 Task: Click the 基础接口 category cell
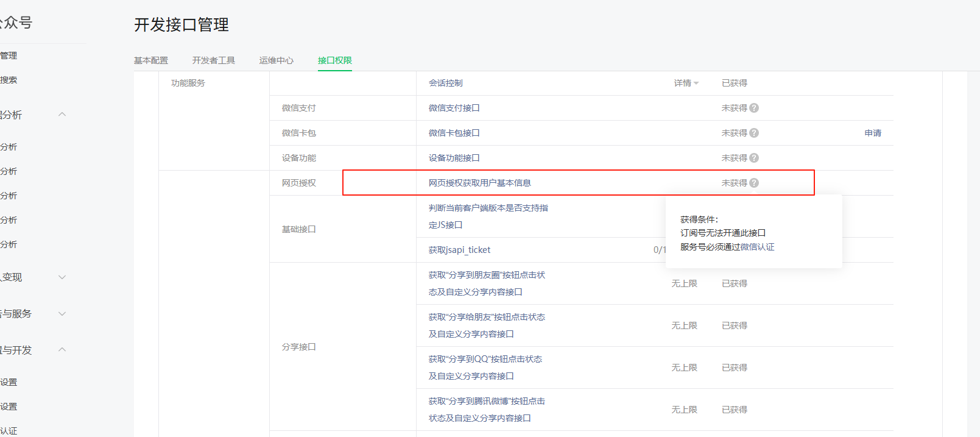click(x=299, y=229)
